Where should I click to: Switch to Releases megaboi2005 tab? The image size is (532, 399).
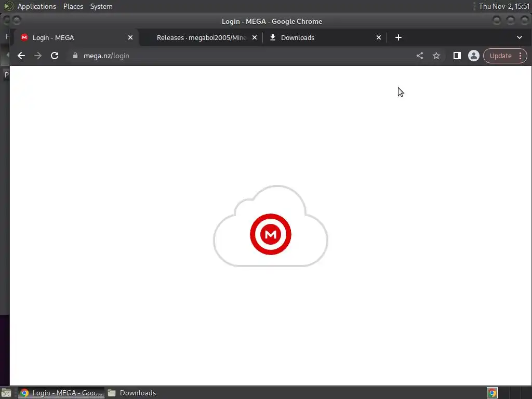pos(202,37)
